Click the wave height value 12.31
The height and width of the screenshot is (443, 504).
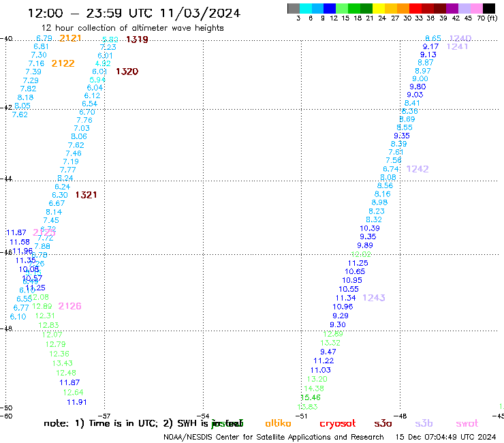(x=45, y=316)
